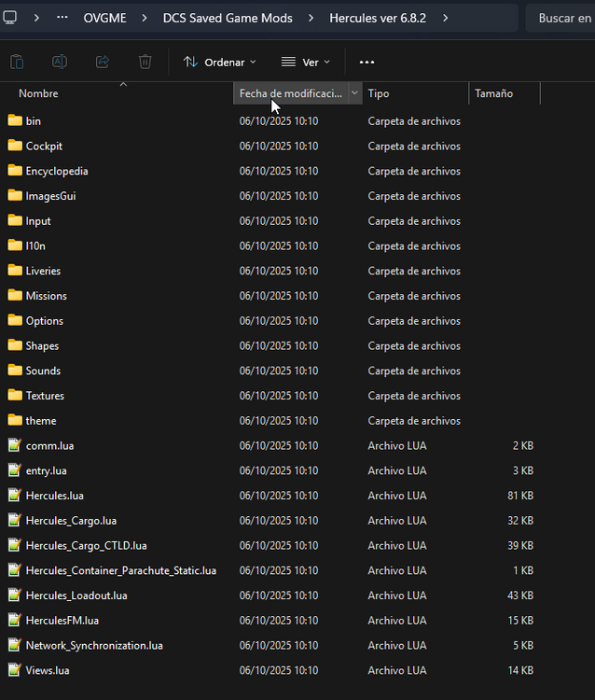Select the Sounds folder icon
This screenshot has height=700, width=595.
click(x=15, y=371)
